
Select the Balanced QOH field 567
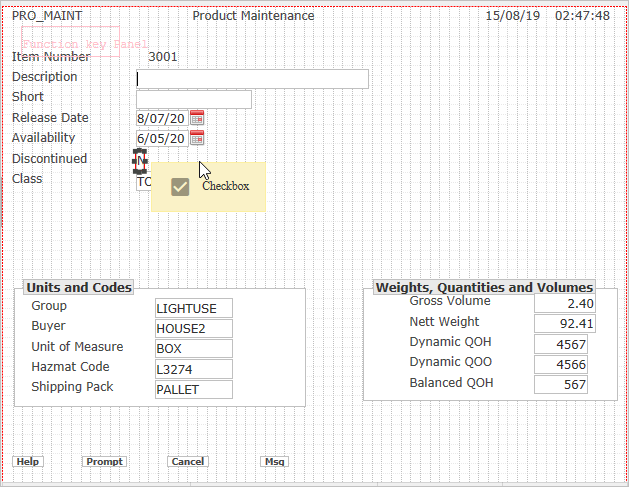pyautogui.click(x=561, y=384)
